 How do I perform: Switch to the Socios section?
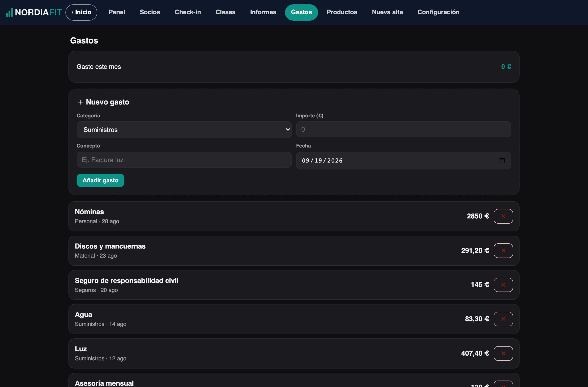(x=150, y=12)
